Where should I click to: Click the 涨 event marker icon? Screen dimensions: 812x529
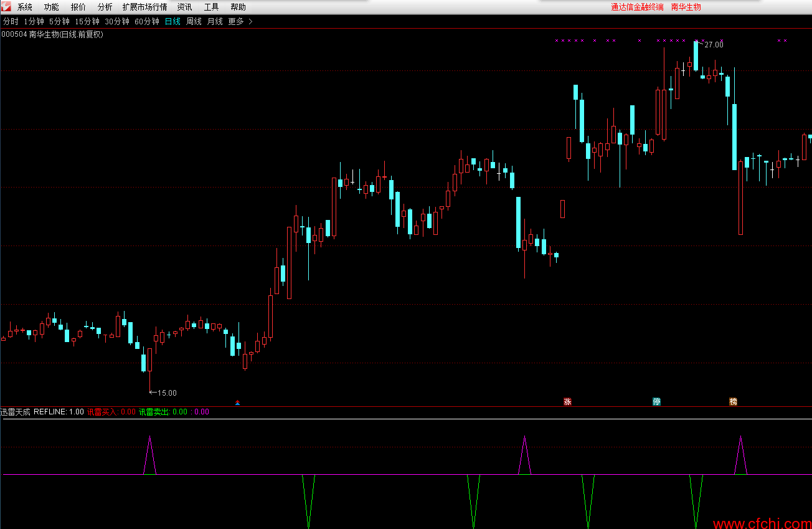pos(567,402)
